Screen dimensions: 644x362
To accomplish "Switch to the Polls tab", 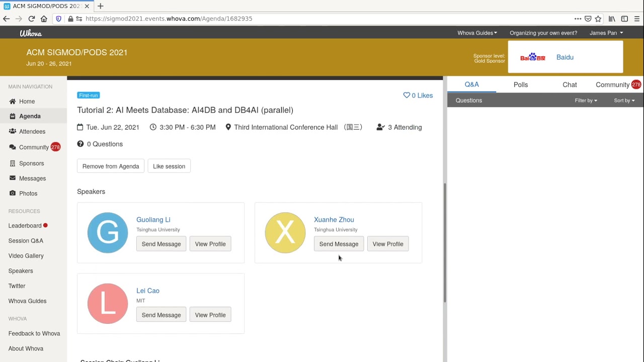I will pyautogui.click(x=521, y=84).
